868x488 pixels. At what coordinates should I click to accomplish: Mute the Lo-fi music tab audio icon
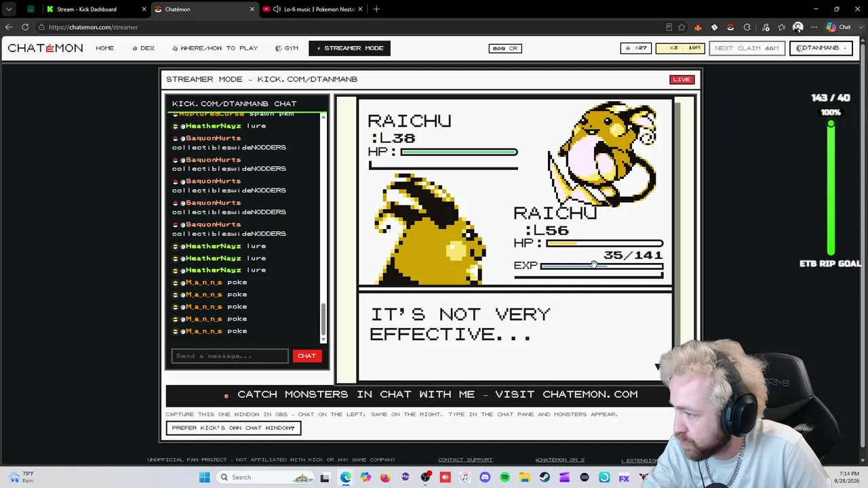(277, 9)
